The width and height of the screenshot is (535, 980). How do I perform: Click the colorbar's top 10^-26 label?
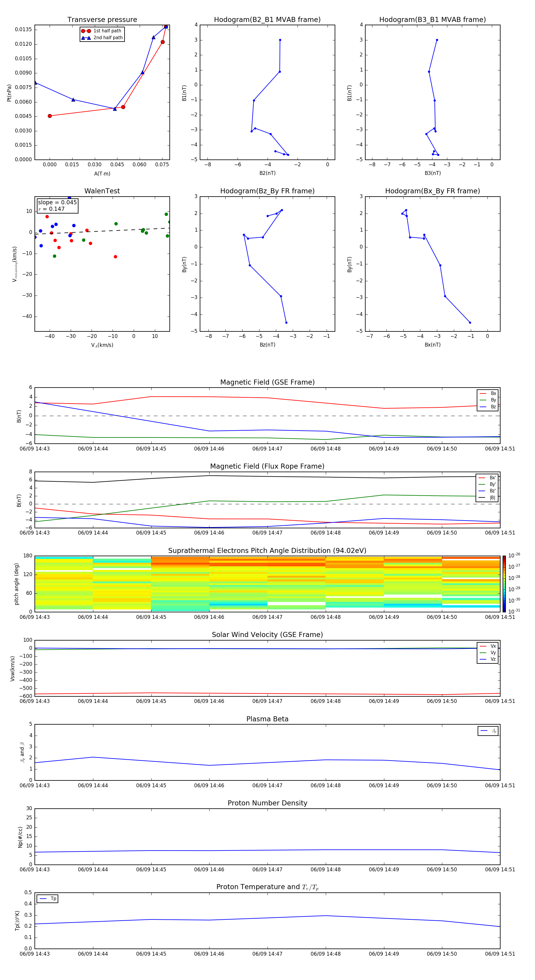514,555
